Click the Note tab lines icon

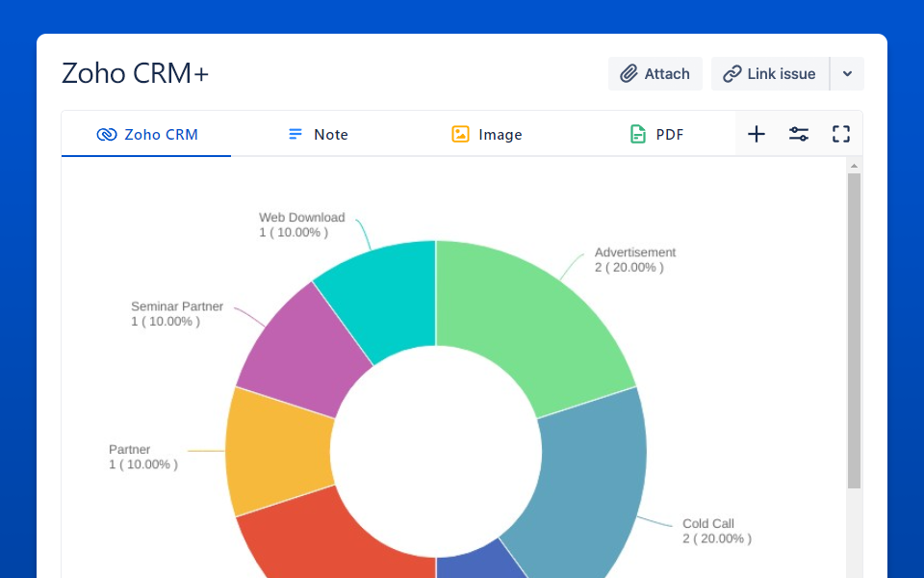[295, 135]
